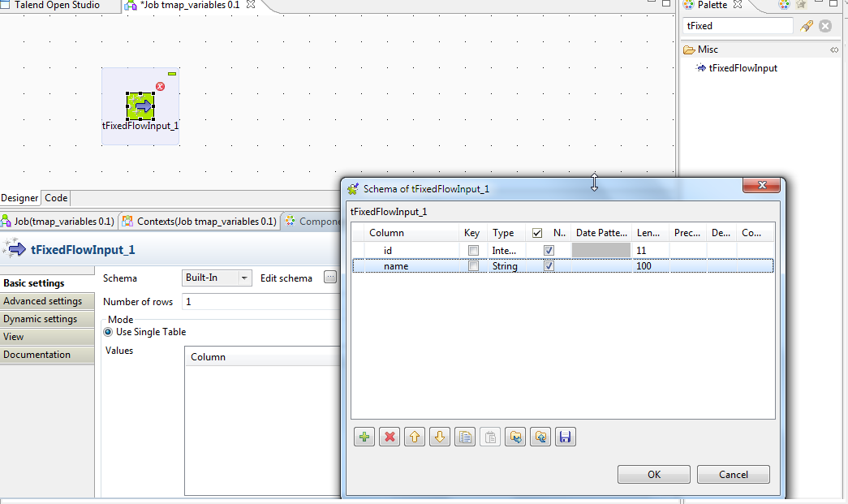Screen dimensions: 848x504
Task: Select the Use Single Table radio button
Action: coord(108,332)
